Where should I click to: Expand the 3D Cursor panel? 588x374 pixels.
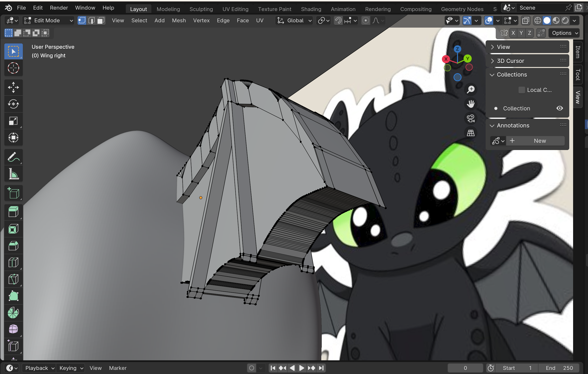click(x=527, y=61)
